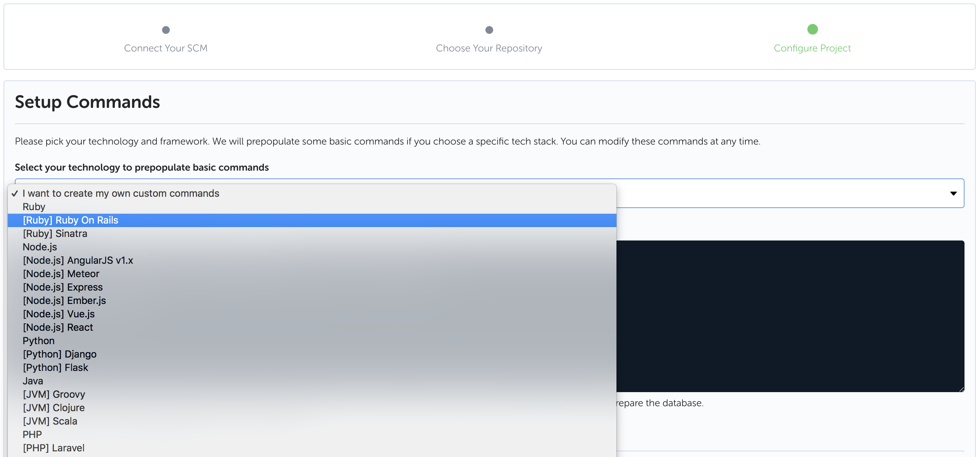Click the Connect Your SCM step dot
Viewport: 980px width, 457px height.
166,30
